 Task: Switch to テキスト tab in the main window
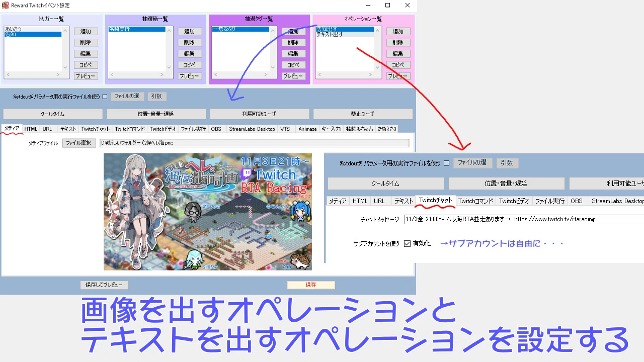click(x=68, y=129)
